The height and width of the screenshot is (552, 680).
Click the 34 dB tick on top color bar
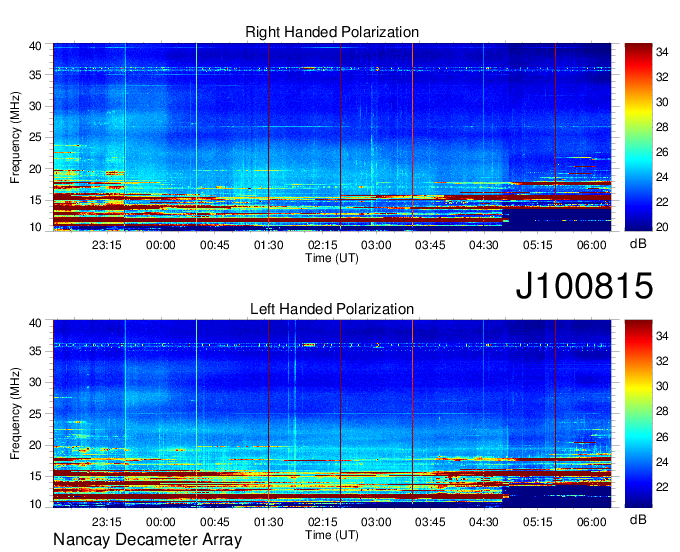[x=662, y=52]
